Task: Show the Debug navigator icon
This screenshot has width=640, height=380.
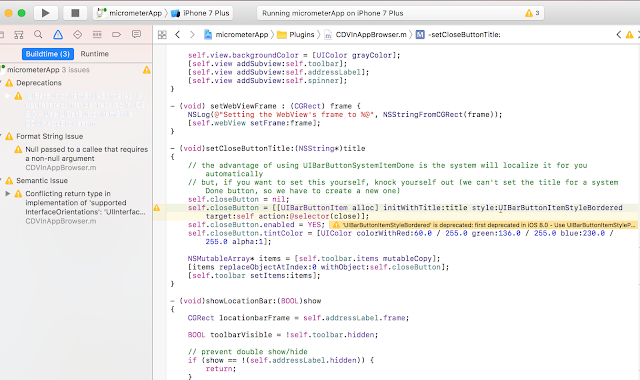Action: click(x=97, y=35)
